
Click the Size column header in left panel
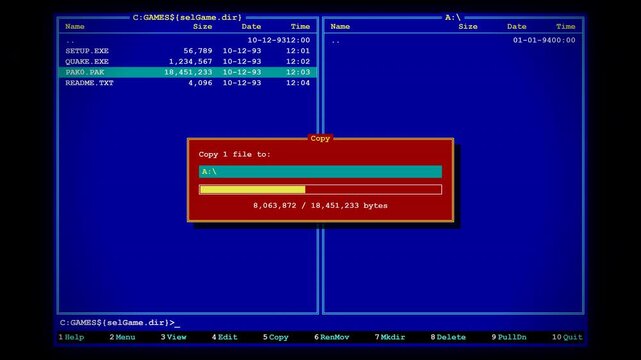click(202, 26)
